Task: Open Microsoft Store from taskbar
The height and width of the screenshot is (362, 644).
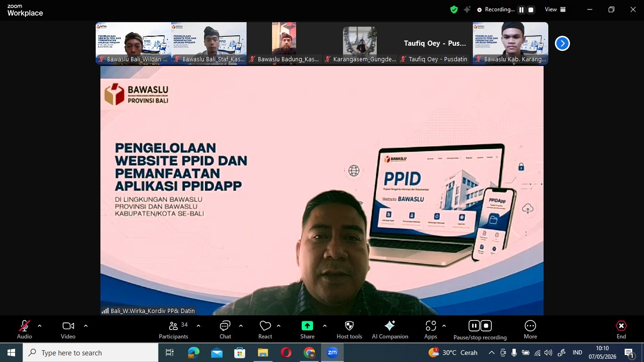Action: pyautogui.click(x=240, y=353)
